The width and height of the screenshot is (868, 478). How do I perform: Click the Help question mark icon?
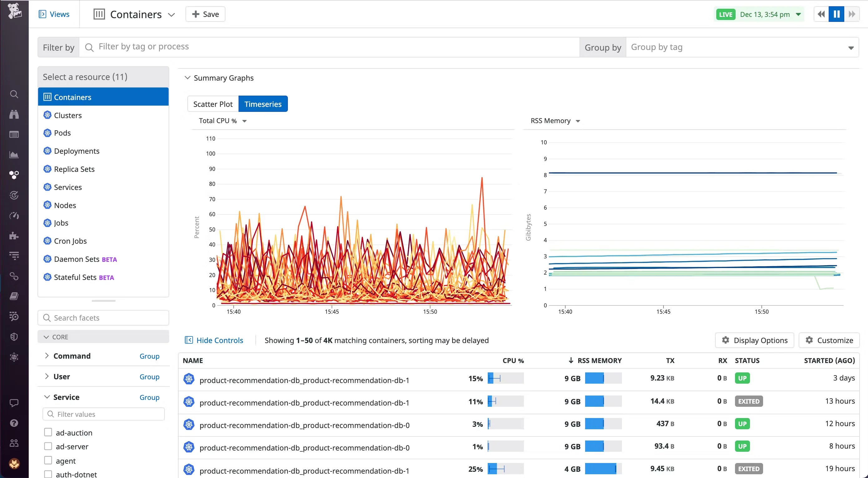(x=14, y=423)
